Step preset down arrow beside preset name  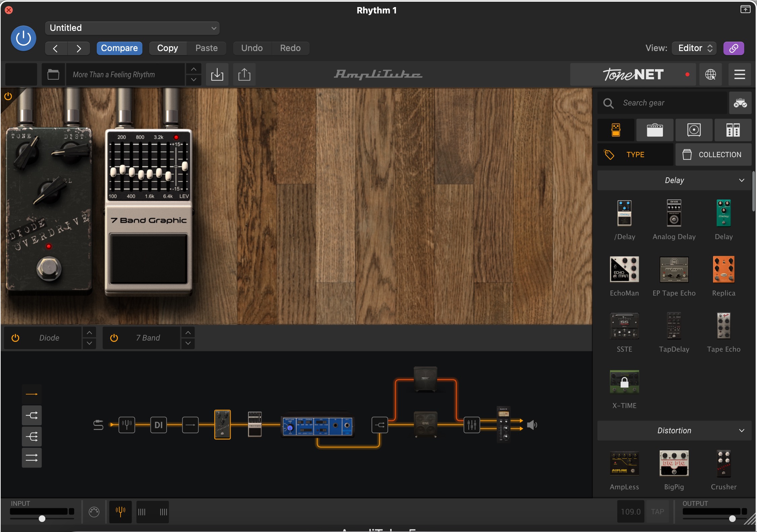[x=194, y=80]
